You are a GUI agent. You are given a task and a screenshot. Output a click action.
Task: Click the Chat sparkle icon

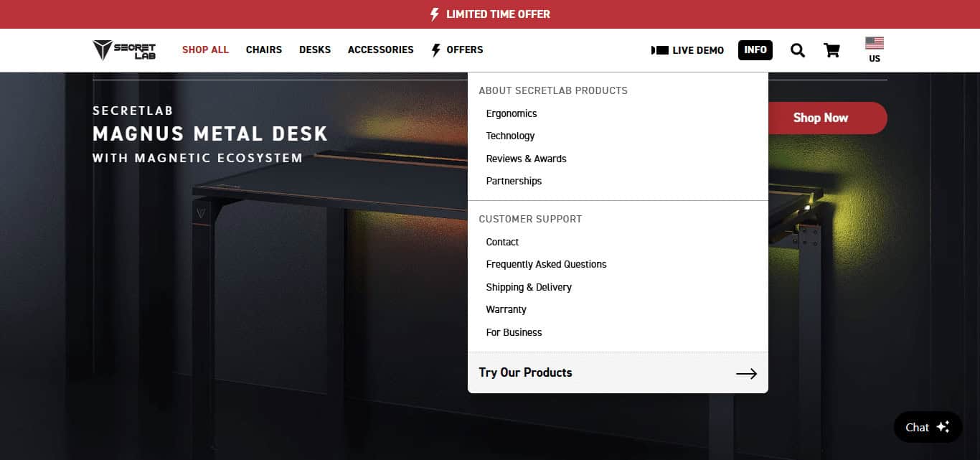[x=943, y=427]
